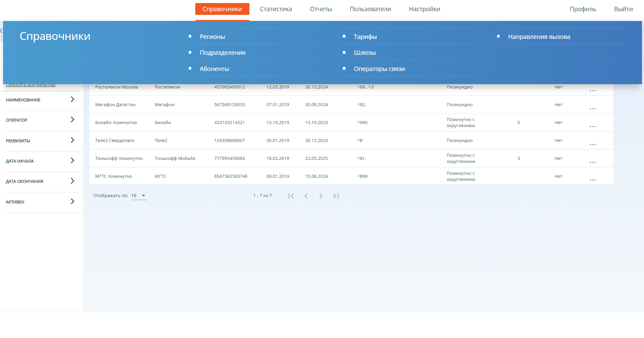Click the start date 15.10.2019
The height and width of the screenshot is (338, 644).
pos(277,123)
